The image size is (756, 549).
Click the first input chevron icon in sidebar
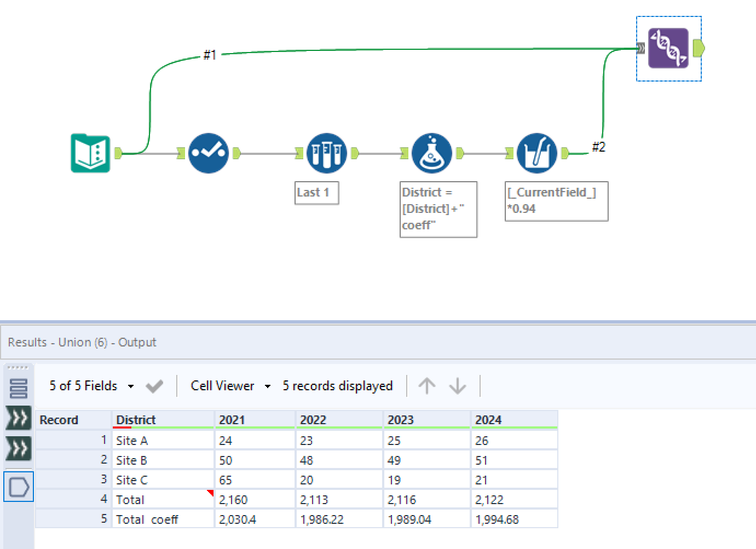tap(19, 418)
